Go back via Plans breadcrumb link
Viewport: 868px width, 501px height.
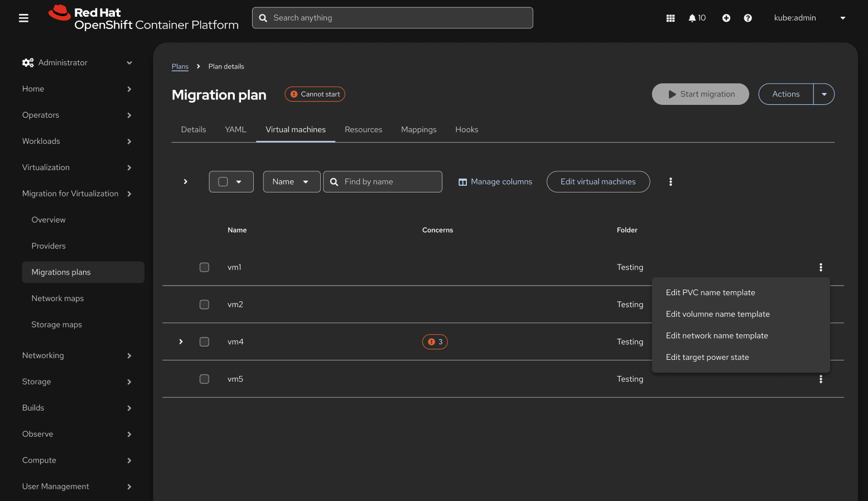point(180,66)
